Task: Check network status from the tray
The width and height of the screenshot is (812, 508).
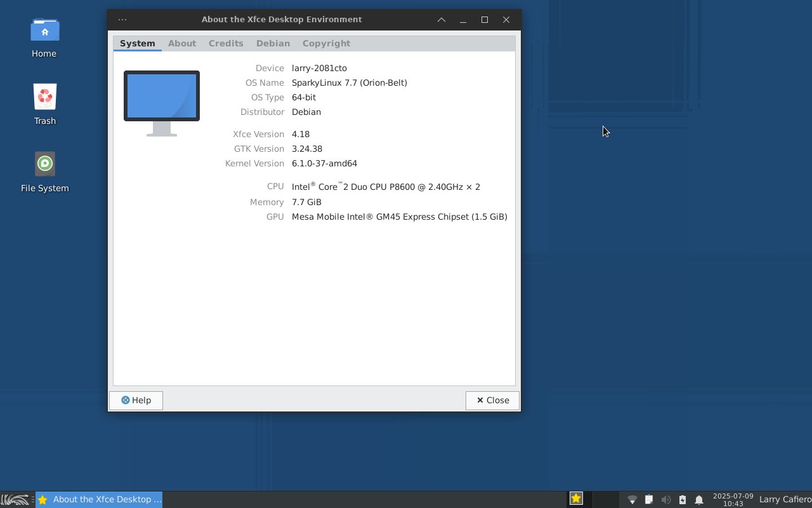Action: (632, 499)
